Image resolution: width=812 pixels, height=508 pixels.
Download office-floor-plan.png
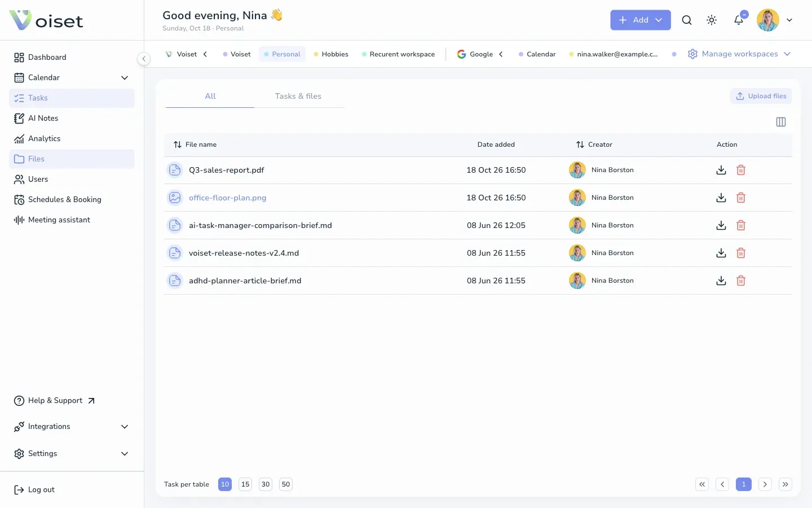click(721, 198)
